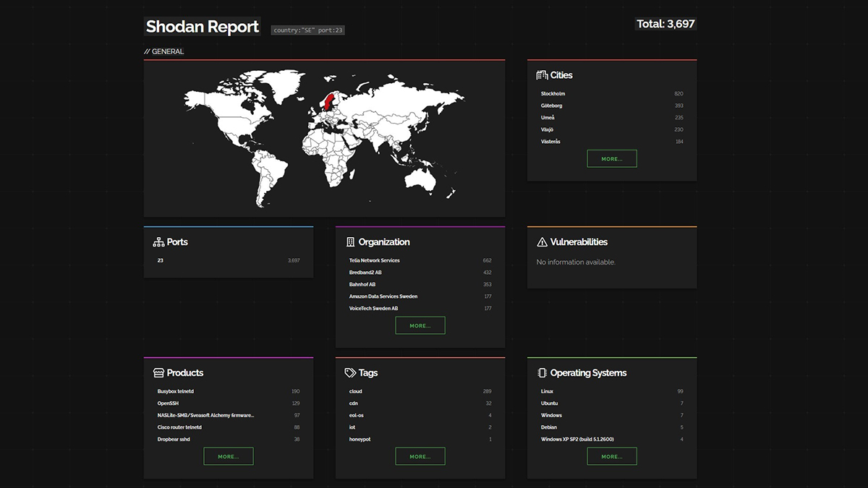The image size is (868, 488).
Task: Select port 23 in Ports list
Action: (161, 260)
